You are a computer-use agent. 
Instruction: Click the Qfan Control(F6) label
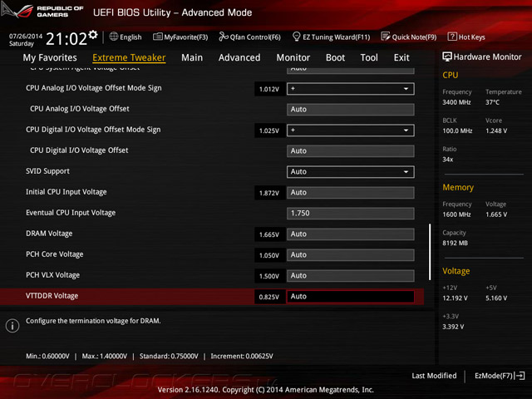point(255,37)
